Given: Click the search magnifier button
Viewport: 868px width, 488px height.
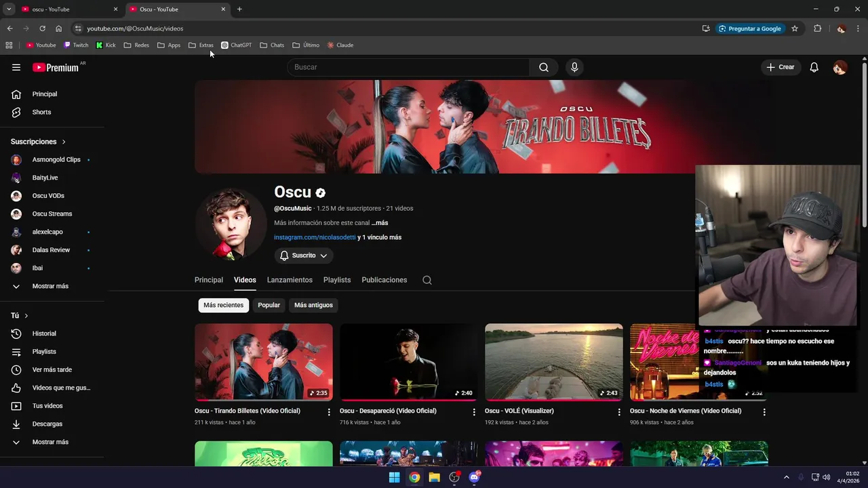Looking at the screenshot, I should (x=544, y=67).
